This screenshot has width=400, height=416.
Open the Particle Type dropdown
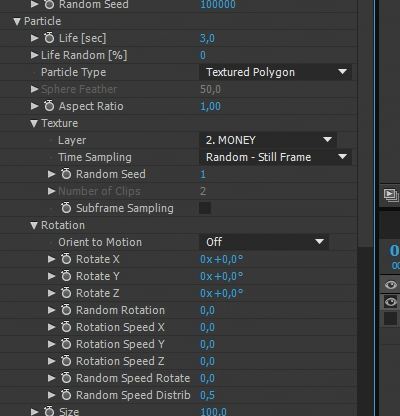tap(275, 72)
